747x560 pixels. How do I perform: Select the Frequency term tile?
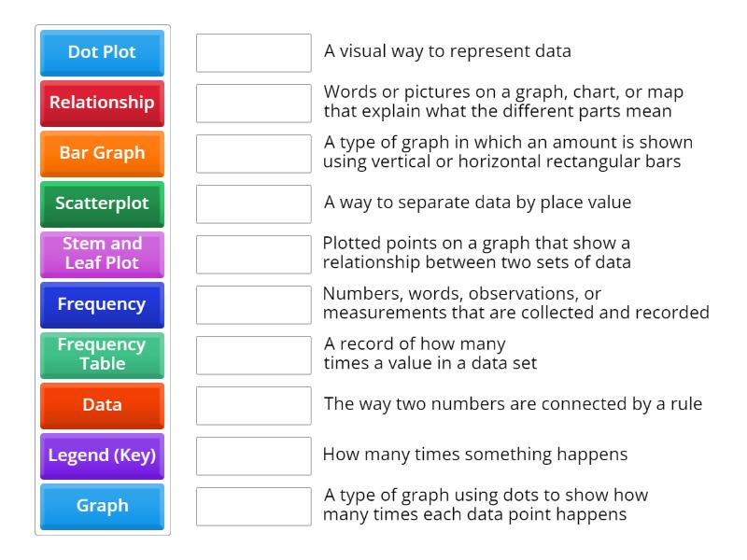(x=101, y=304)
